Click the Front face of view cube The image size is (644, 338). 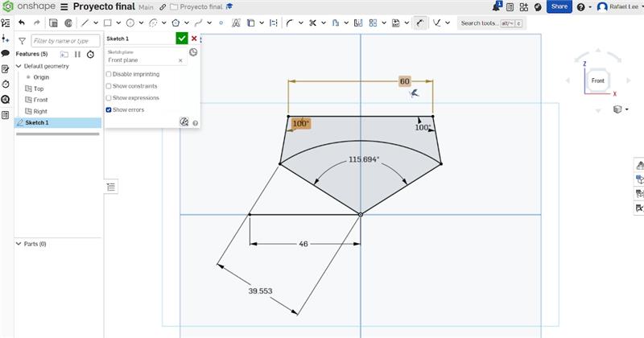click(597, 80)
